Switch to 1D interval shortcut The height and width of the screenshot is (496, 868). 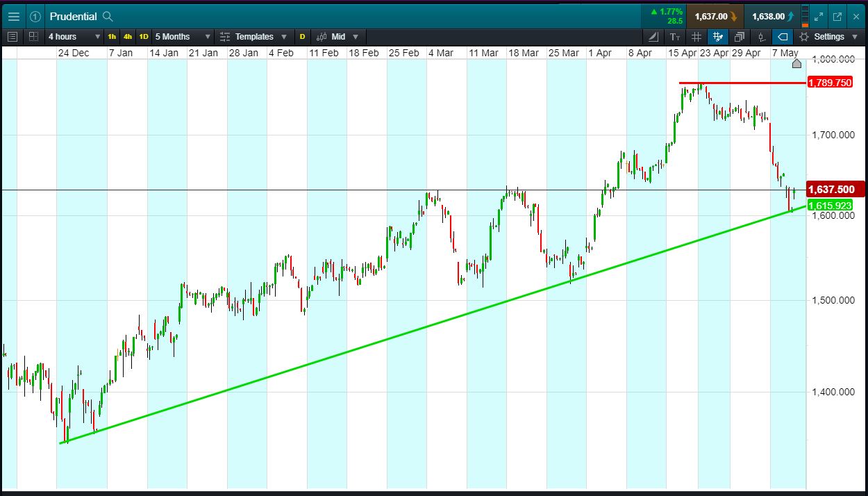click(144, 36)
